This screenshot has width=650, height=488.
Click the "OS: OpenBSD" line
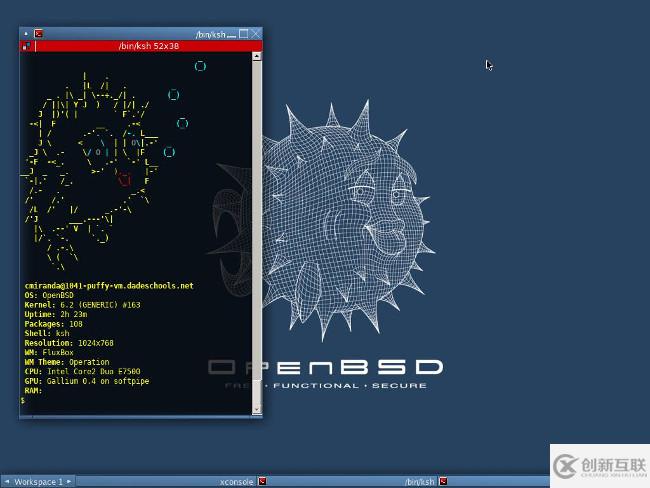(x=49, y=295)
